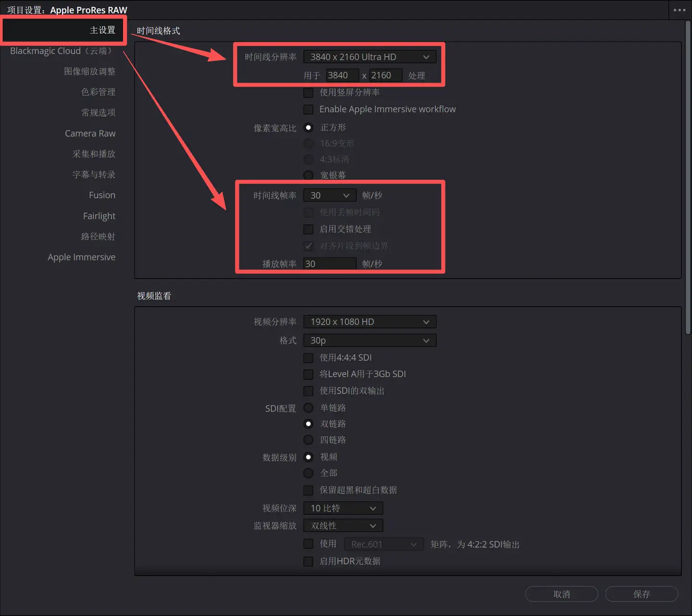Enable 使用SDI的双输出 checkbox

pos(309,391)
